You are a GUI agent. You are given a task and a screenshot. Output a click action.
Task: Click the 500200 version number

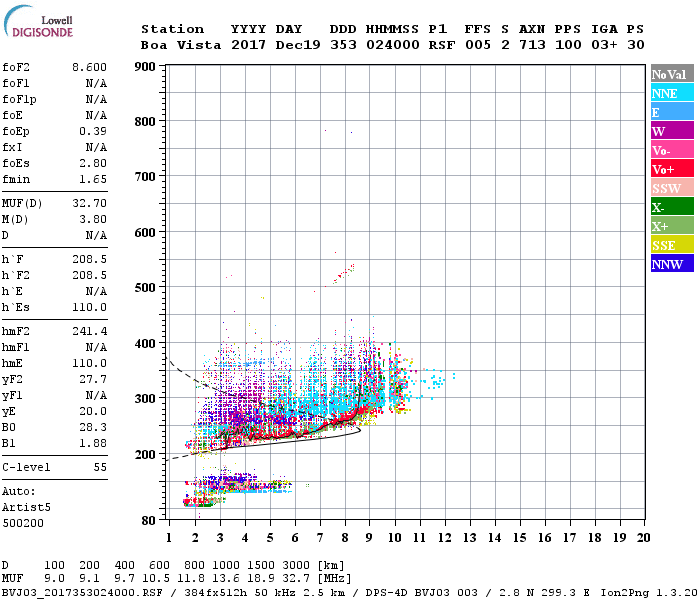click(x=23, y=524)
